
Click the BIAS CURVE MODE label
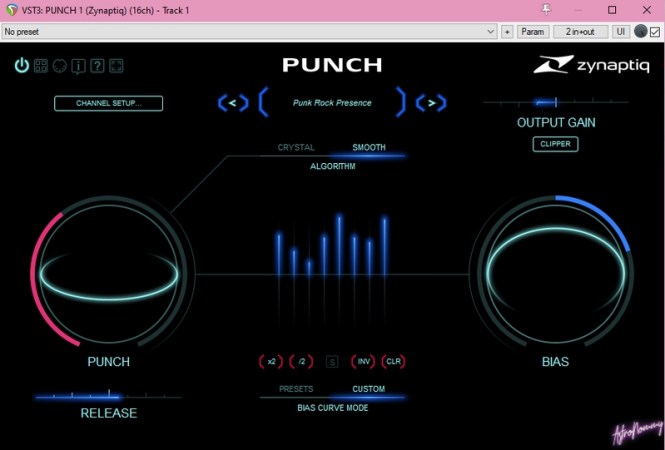332,408
